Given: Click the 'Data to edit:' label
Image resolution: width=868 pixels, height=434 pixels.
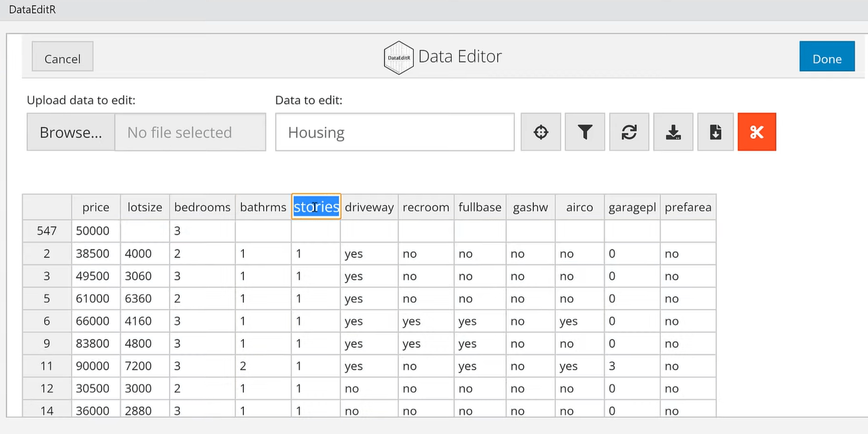Looking at the screenshot, I should click(x=309, y=100).
